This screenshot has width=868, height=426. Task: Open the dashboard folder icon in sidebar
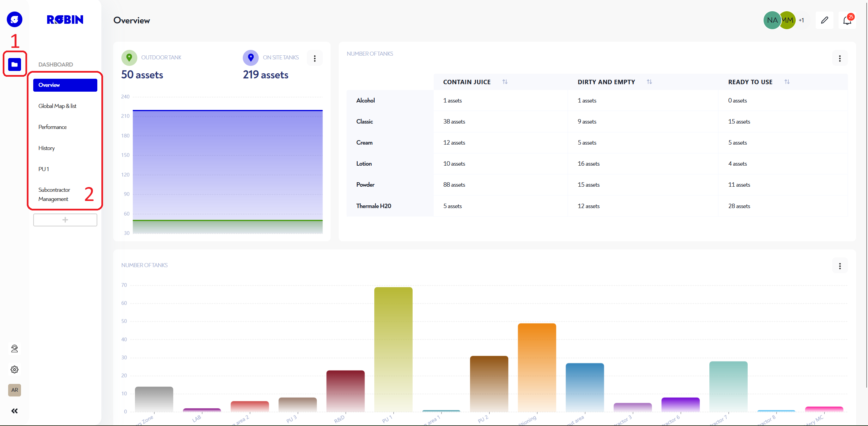(15, 64)
